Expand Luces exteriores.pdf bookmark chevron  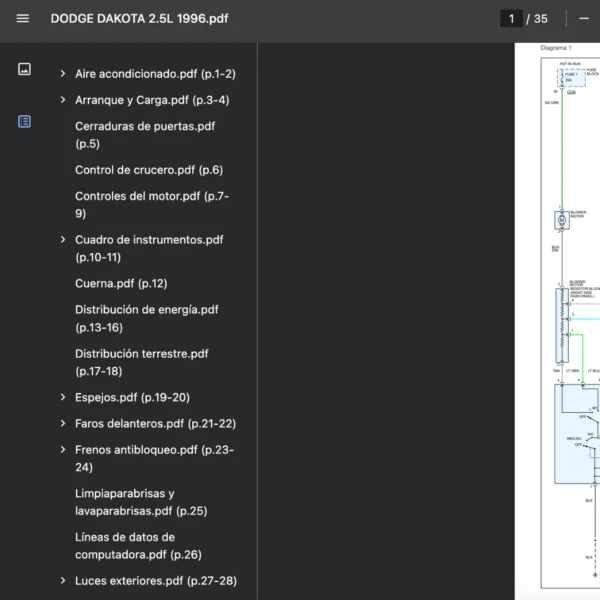click(63, 581)
